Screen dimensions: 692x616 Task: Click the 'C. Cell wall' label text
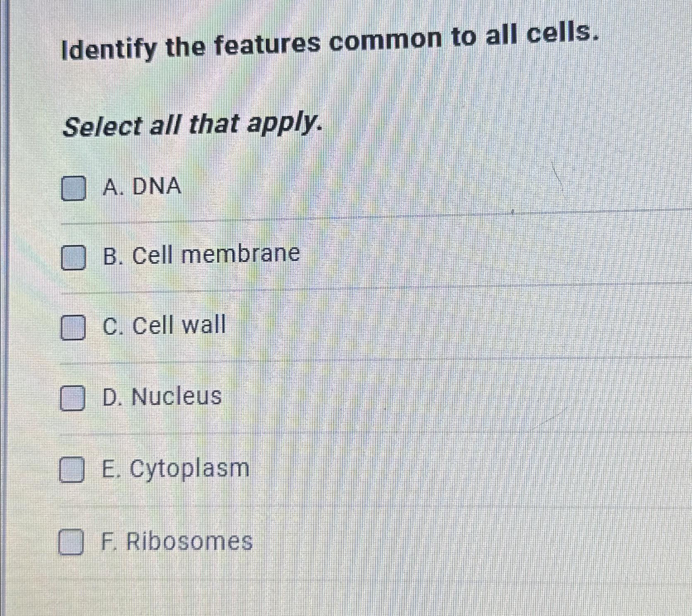pyautogui.click(x=164, y=325)
